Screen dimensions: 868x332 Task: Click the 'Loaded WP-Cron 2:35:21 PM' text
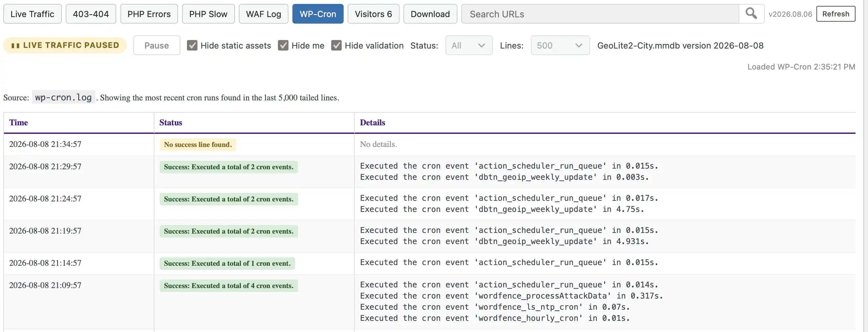click(x=801, y=67)
